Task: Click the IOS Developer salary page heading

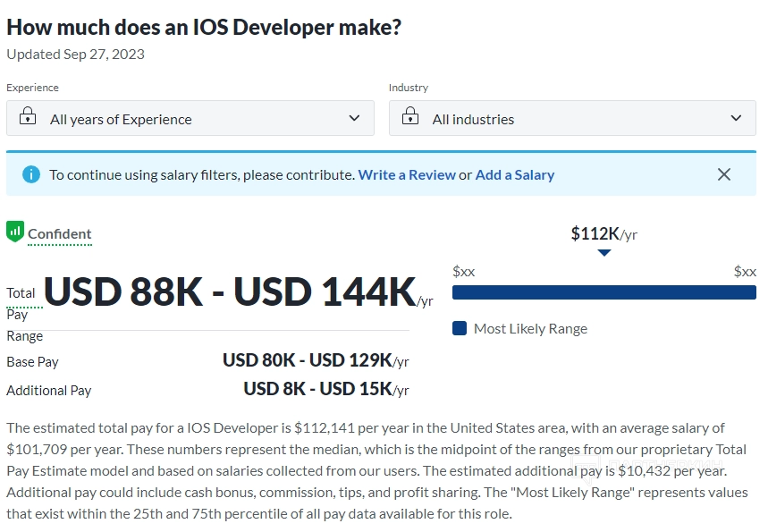Action: pos(204,27)
